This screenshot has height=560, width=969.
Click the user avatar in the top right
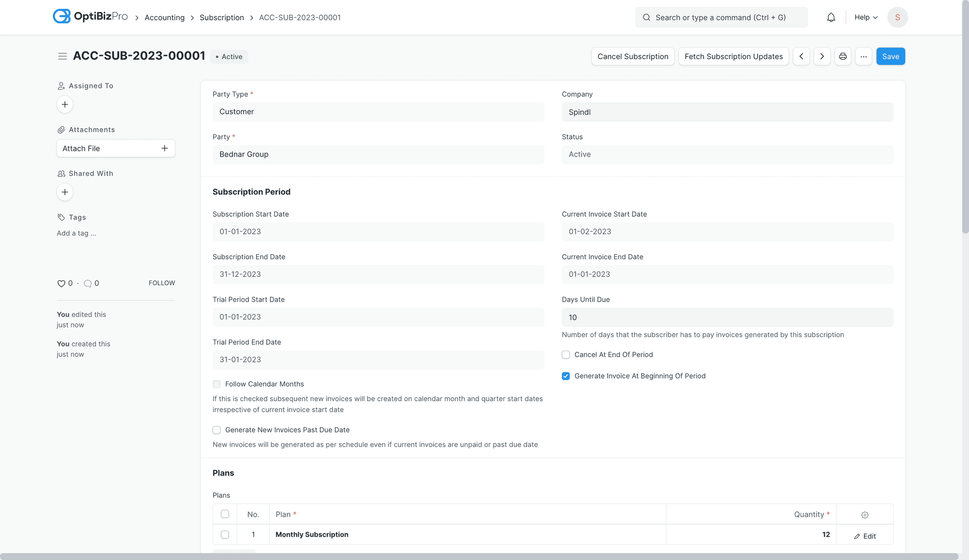897,17
